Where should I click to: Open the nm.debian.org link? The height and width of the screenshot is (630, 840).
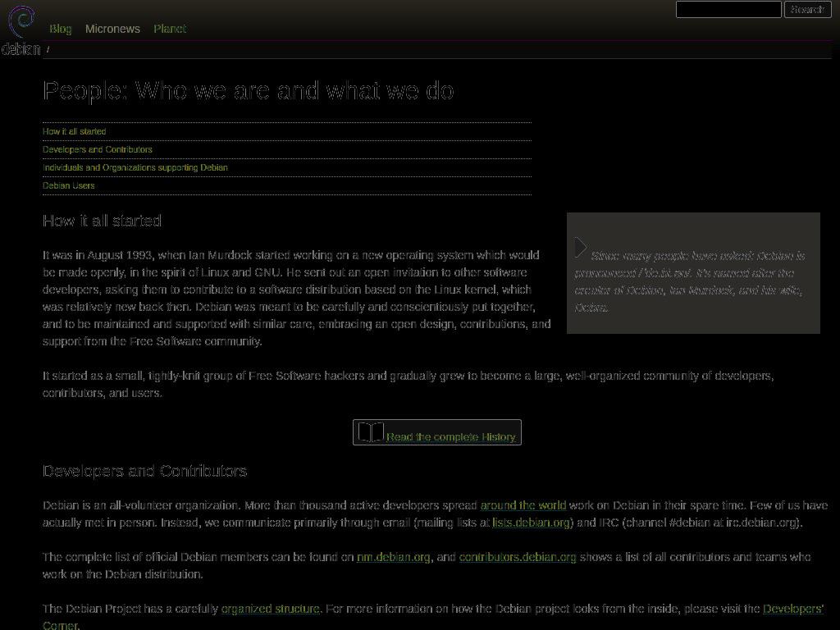pyautogui.click(x=393, y=557)
